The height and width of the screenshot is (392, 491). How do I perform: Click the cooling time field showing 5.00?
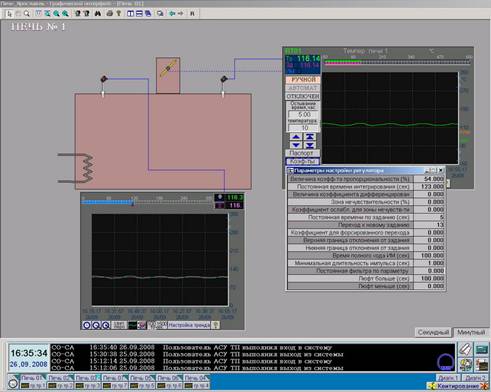pyautogui.click(x=304, y=114)
